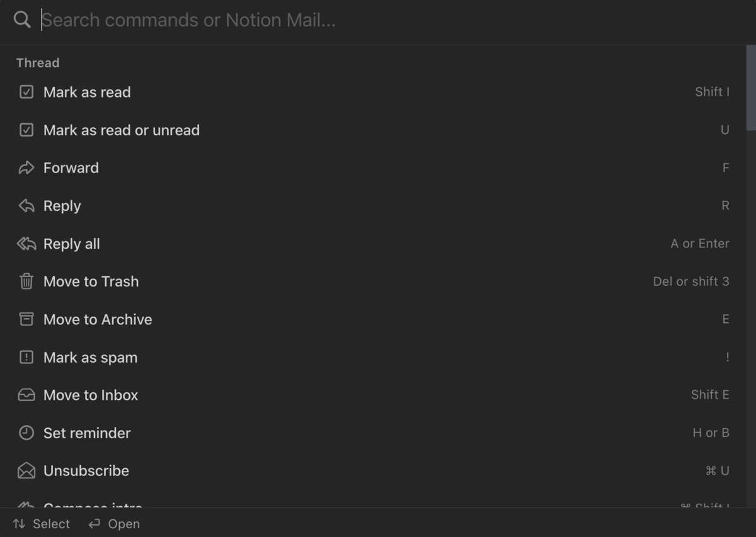The width and height of the screenshot is (756, 537).
Task: Click the Reply arrow icon
Action: 26,206
